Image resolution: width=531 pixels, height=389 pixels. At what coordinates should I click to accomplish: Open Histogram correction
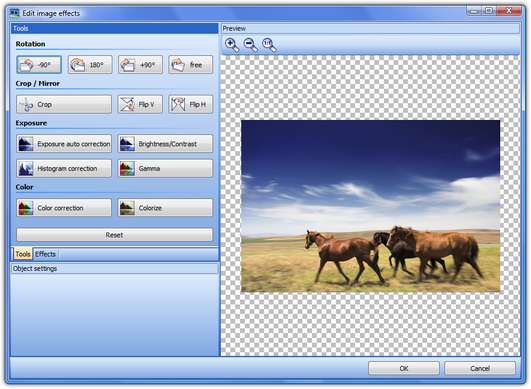[64, 168]
